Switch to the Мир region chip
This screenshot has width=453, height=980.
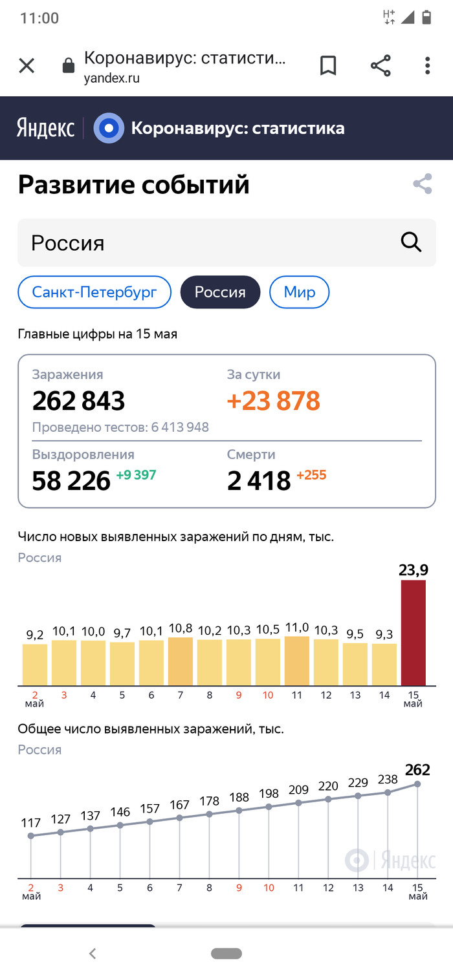click(x=299, y=292)
